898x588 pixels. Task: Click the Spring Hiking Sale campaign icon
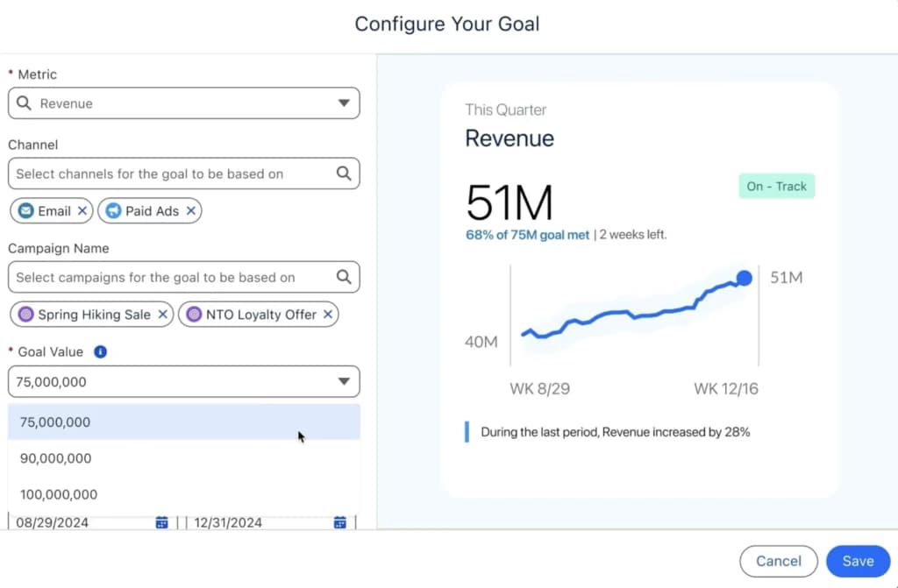click(25, 315)
